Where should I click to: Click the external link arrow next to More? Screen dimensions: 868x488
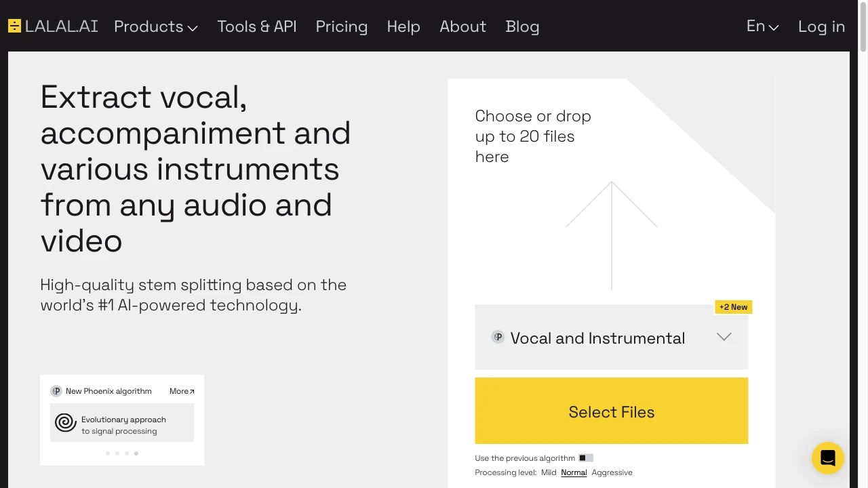tap(192, 390)
